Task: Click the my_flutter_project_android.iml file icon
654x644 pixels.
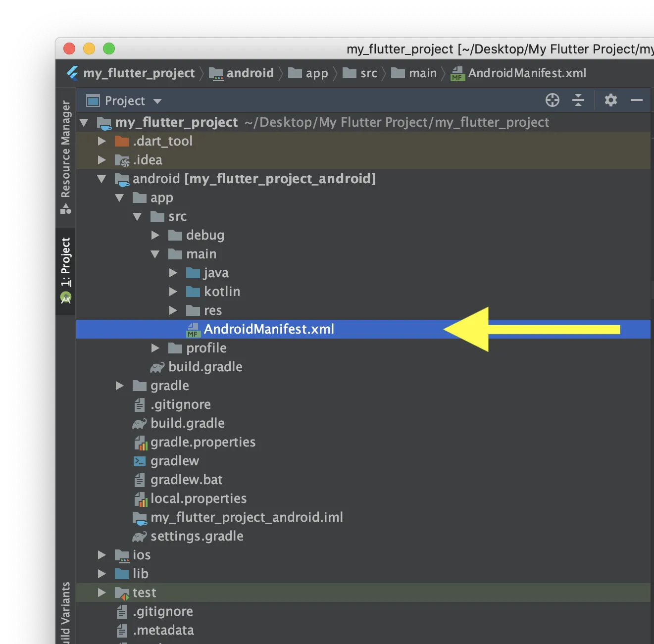Action: tap(140, 518)
